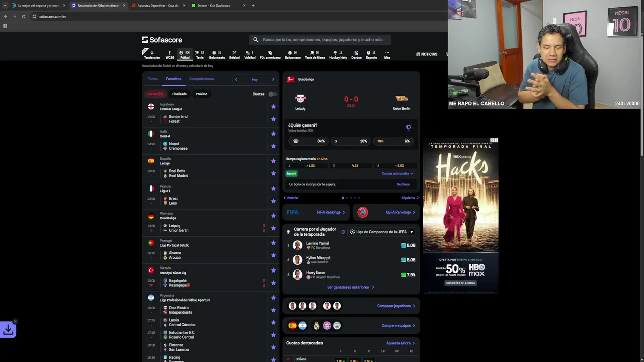Open the Tendencias sports section

point(152,54)
